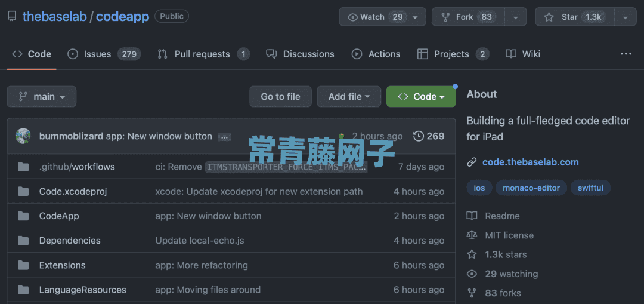This screenshot has width=644, height=304.
Task: Click the repository icon beside thebaselab
Action: coord(12,17)
